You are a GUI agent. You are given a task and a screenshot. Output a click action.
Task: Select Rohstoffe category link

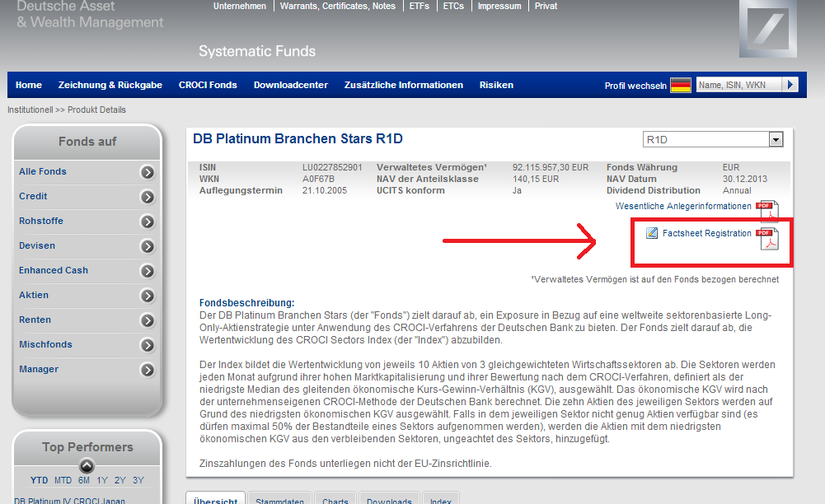tap(41, 221)
